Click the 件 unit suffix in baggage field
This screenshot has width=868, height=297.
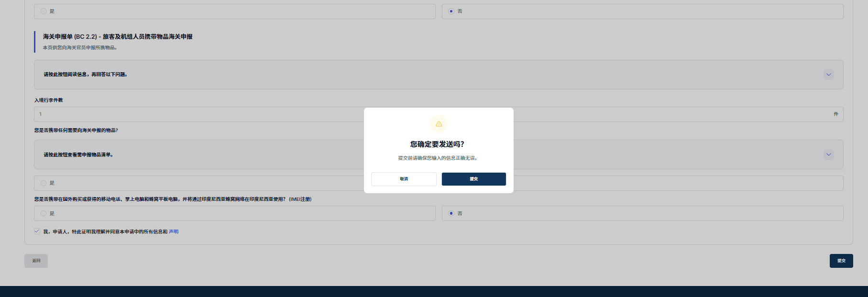836,114
